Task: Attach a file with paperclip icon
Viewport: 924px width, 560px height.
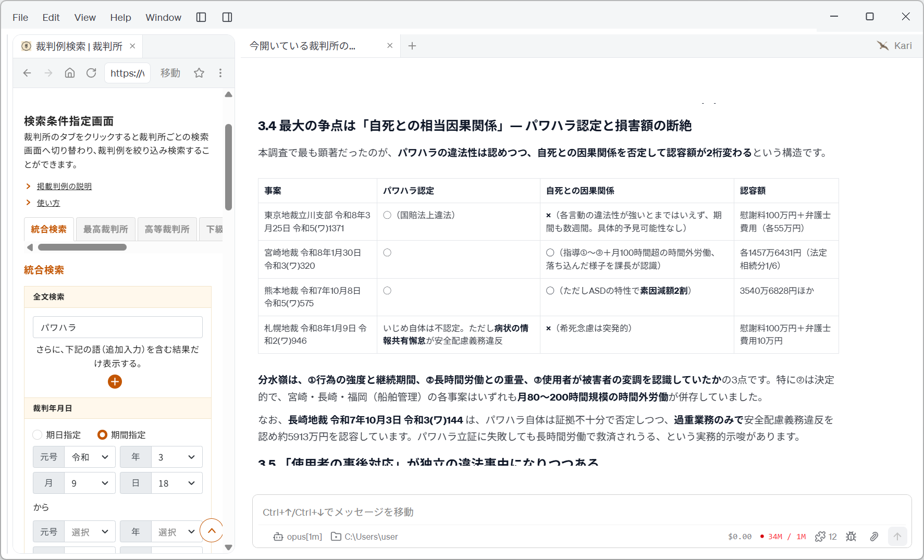Action: tap(874, 537)
